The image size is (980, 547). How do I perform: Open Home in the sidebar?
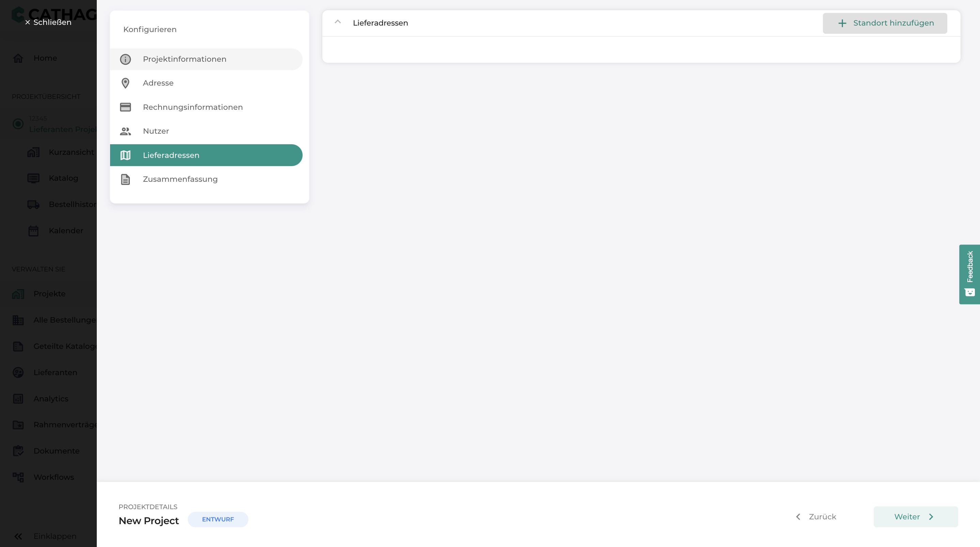pos(45,58)
